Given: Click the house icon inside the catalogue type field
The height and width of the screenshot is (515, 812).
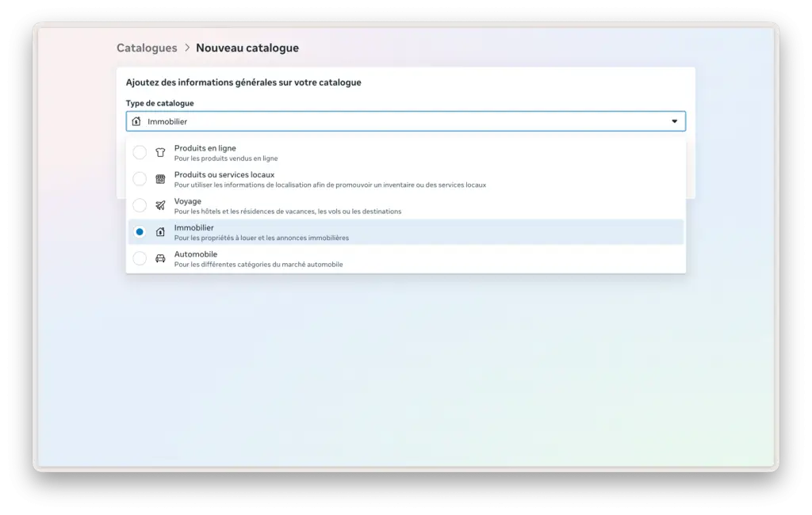Looking at the screenshot, I should tap(136, 121).
